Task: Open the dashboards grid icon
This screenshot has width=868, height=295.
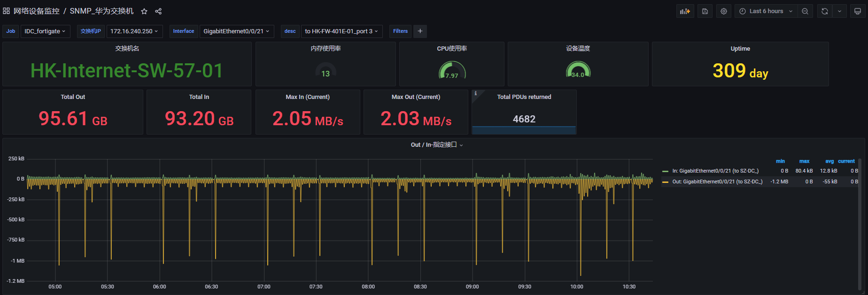Action: 6,11
